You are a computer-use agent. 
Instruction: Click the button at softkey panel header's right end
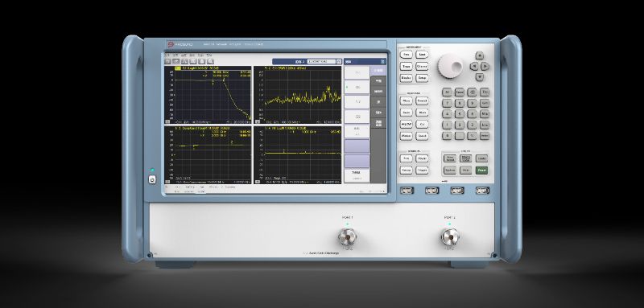383,62
